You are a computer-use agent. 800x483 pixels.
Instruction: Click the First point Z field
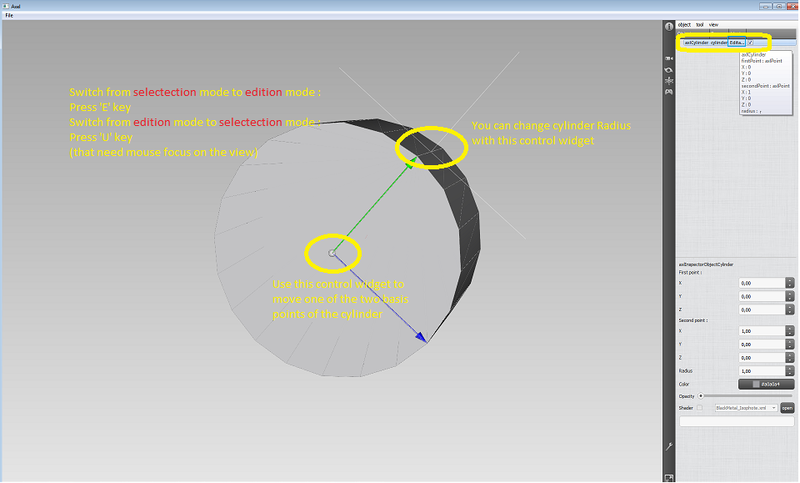[x=762, y=310]
